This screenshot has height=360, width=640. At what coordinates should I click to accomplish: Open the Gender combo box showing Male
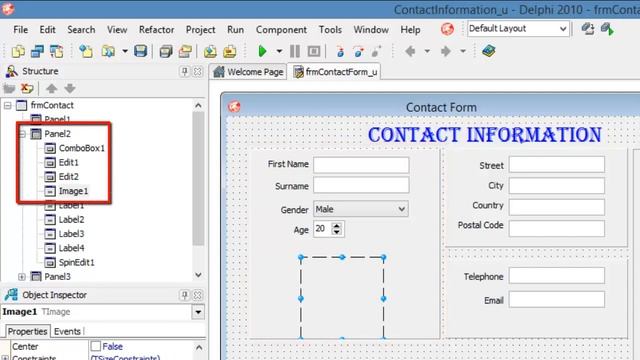pos(402,209)
